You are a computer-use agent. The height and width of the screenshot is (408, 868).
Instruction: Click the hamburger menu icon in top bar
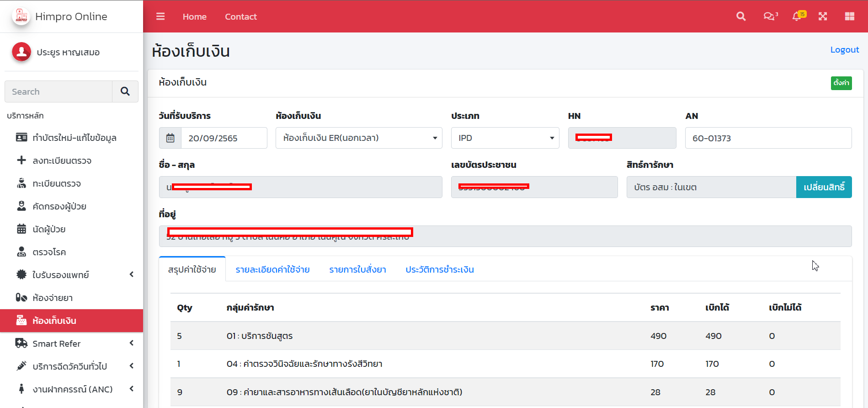coord(160,16)
